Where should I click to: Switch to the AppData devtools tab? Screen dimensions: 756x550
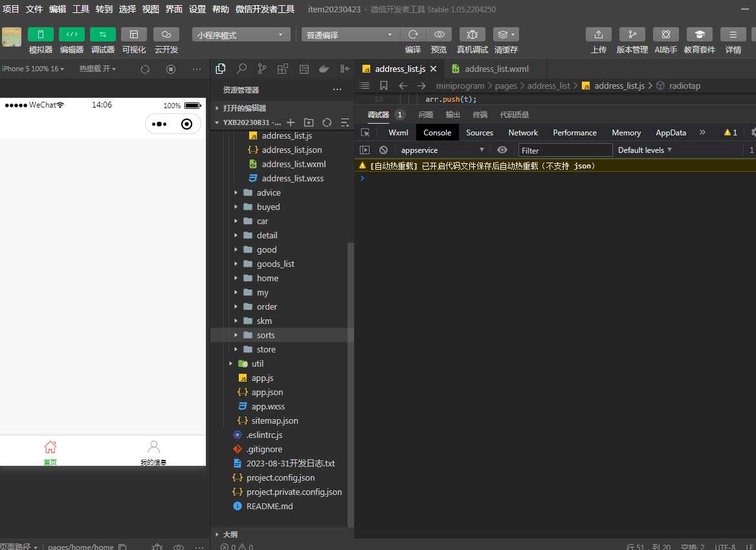pos(671,133)
